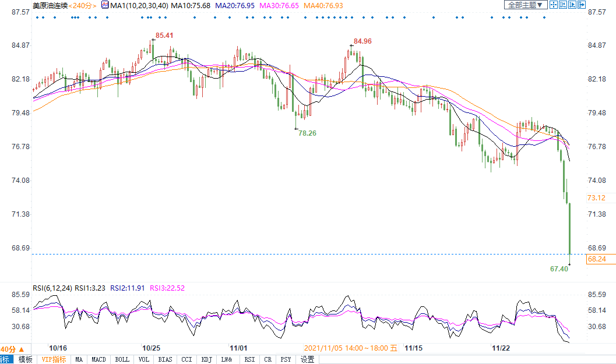Click the MA1 indicator chart icon
The width and height of the screenshot is (616, 364).
point(105,5)
